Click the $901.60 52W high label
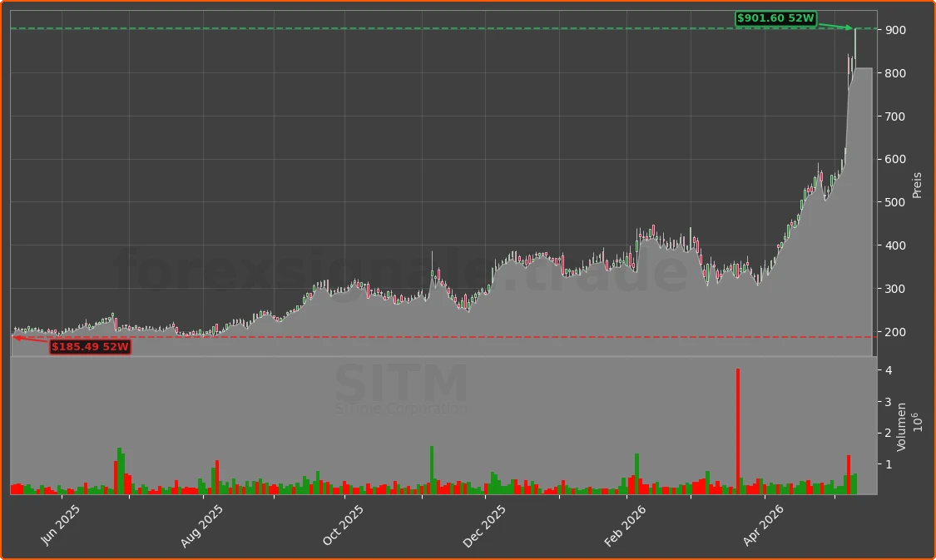Image resolution: width=936 pixels, height=560 pixels. tap(775, 18)
